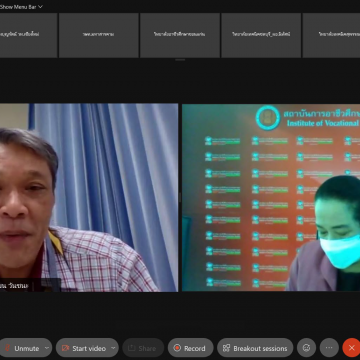Click the Show Menu Bar text
This screenshot has width=360, height=360.
point(18,7)
